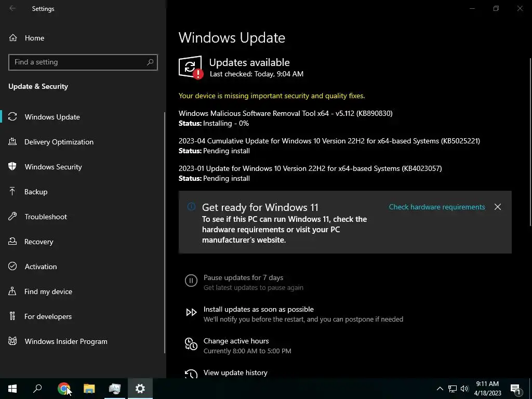
Task: Click the sidebar vertical scrollbar
Action: click(165, 232)
